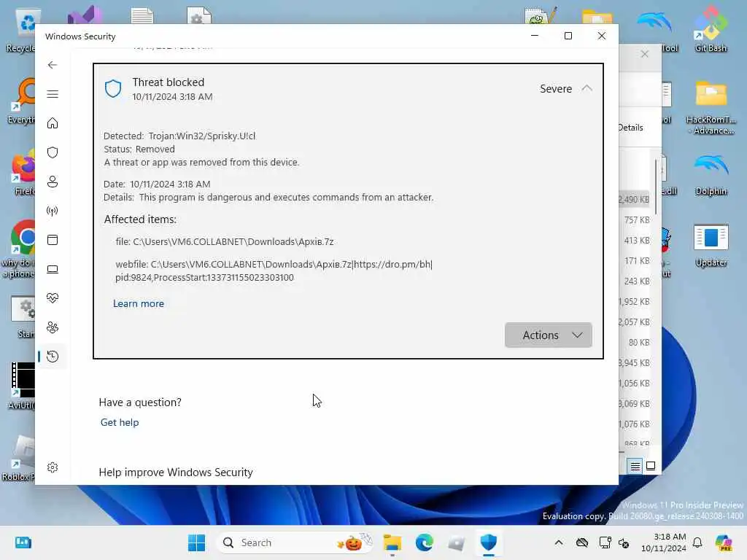Click the Windows Security taskbar icon
747x560 pixels.
(x=488, y=542)
